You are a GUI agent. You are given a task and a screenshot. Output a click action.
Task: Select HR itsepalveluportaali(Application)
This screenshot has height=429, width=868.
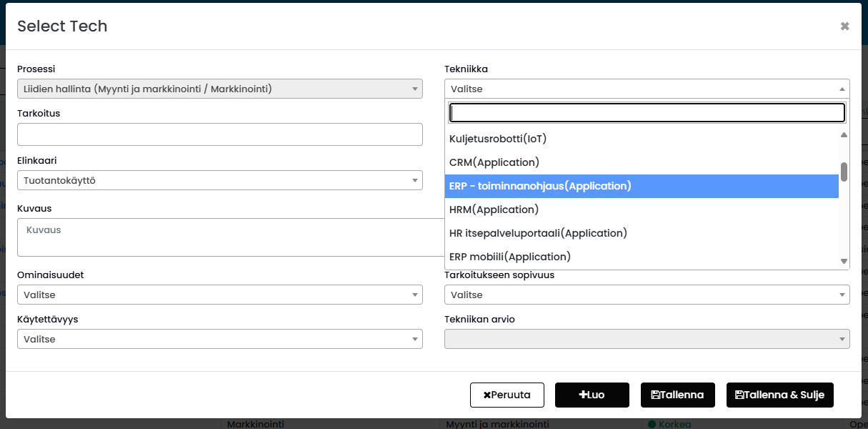(x=538, y=233)
